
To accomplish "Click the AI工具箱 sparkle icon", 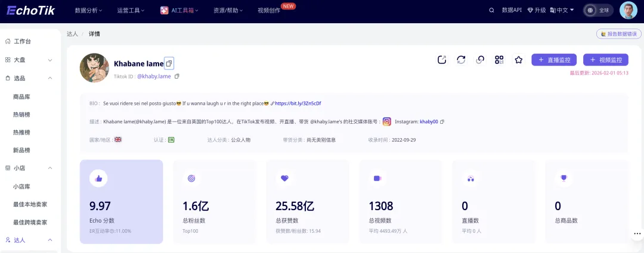I will (165, 11).
